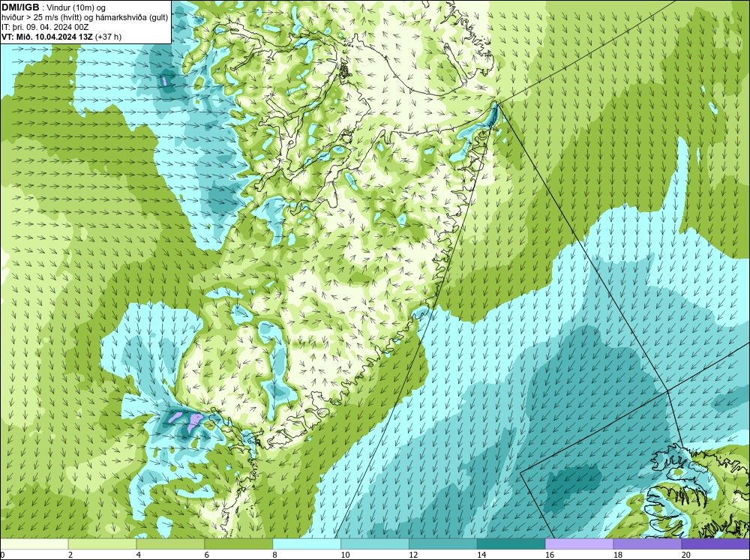Click the 0–2 m/s pale yellow legend swatch
Screen dimensions: 750x560
(34, 544)
